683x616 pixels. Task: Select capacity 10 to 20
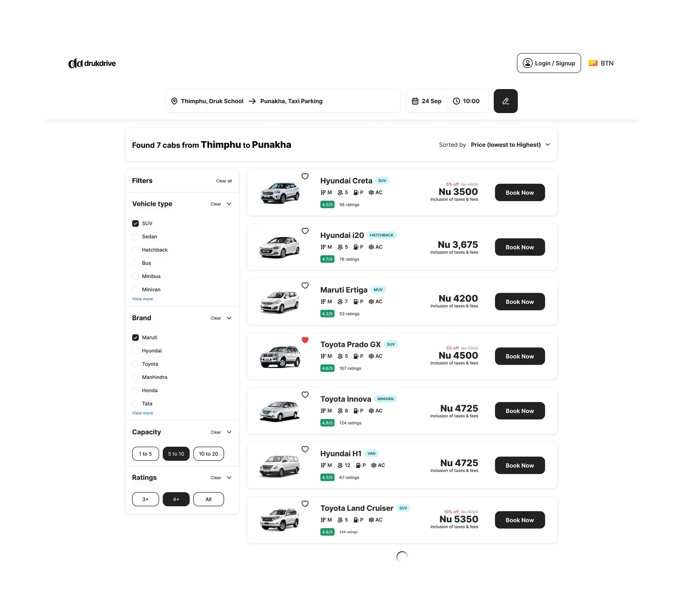pyautogui.click(x=208, y=454)
